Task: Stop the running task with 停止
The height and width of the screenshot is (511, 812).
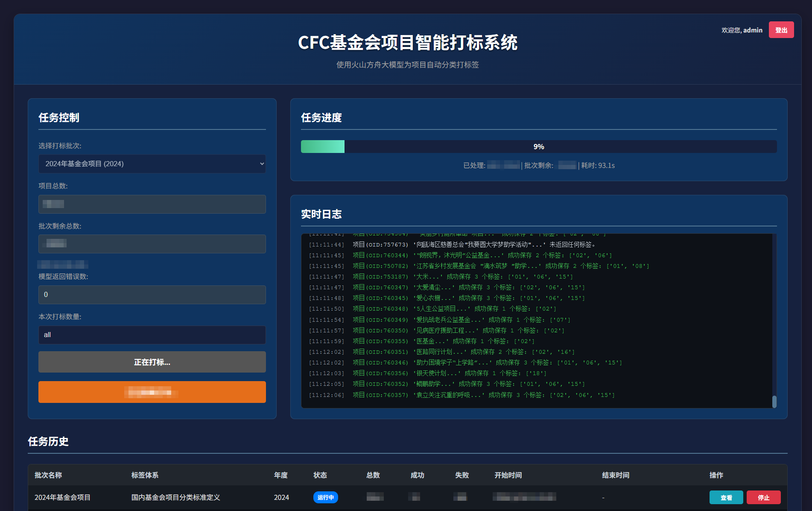Action: [763, 497]
